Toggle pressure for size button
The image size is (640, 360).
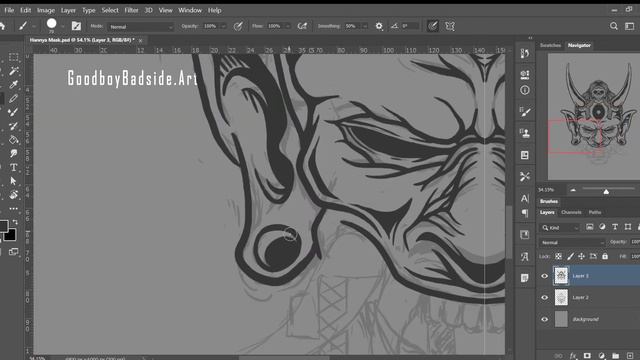[x=433, y=26]
